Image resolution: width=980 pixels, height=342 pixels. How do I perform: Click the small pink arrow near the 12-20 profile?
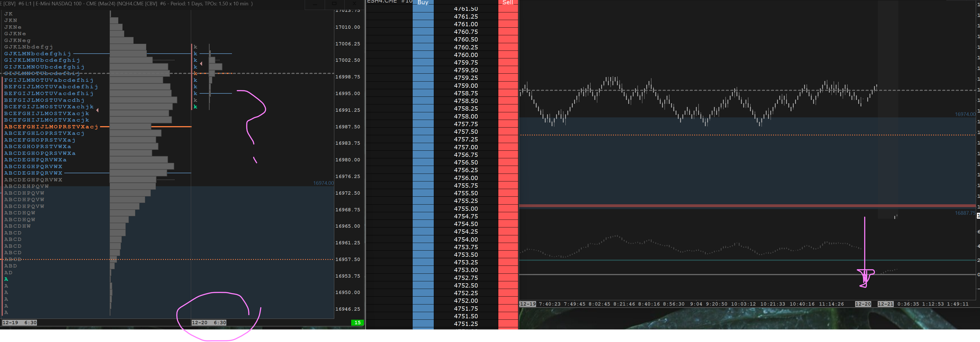coord(201,63)
